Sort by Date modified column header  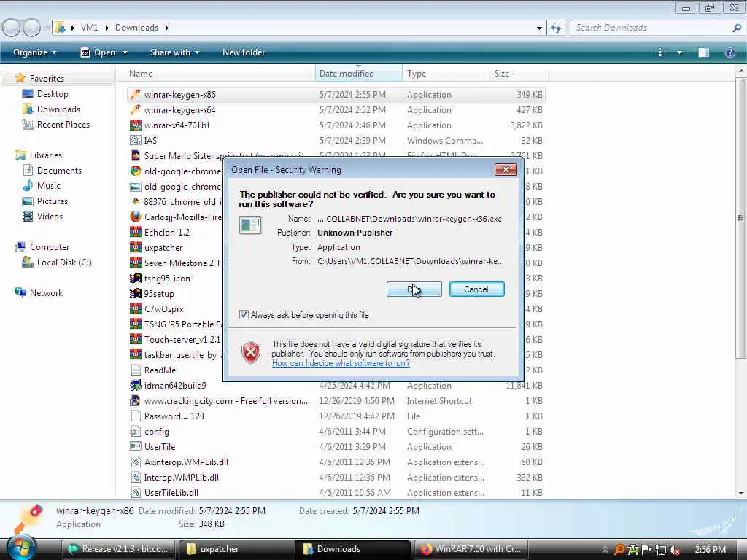pos(358,74)
